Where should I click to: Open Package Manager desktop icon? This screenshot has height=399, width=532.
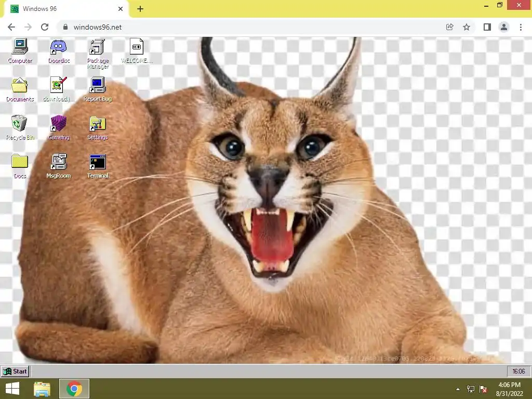(98, 54)
